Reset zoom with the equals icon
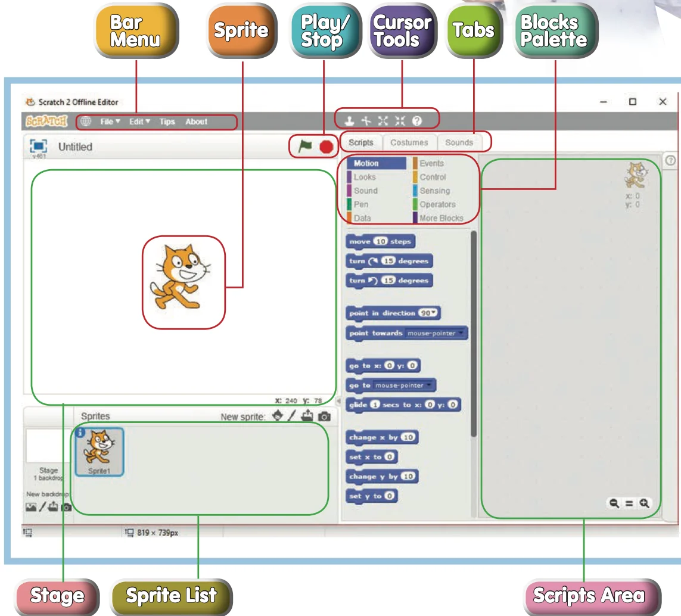This screenshot has height=616, width=681. (x=629, y=503)
